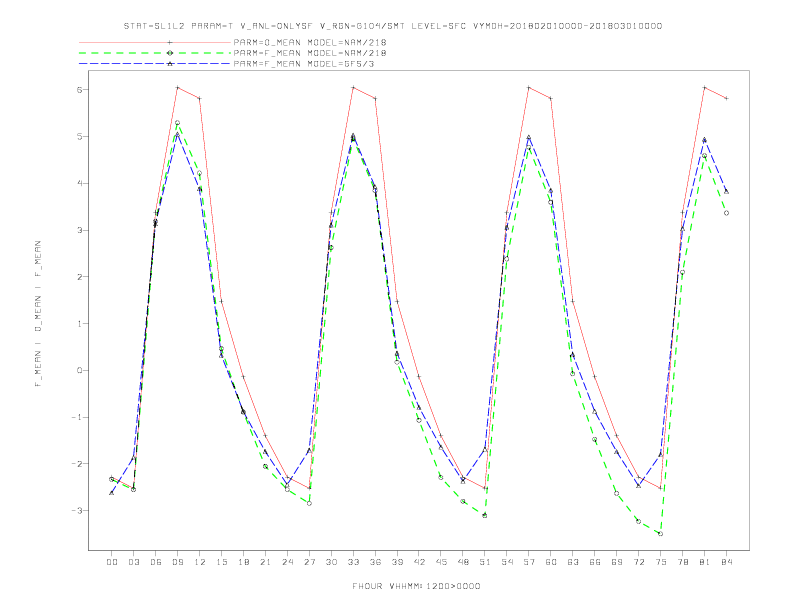Click the chart title beginning STAT=SL1L2
Screen dimensions: 792x612
[392, 26]
